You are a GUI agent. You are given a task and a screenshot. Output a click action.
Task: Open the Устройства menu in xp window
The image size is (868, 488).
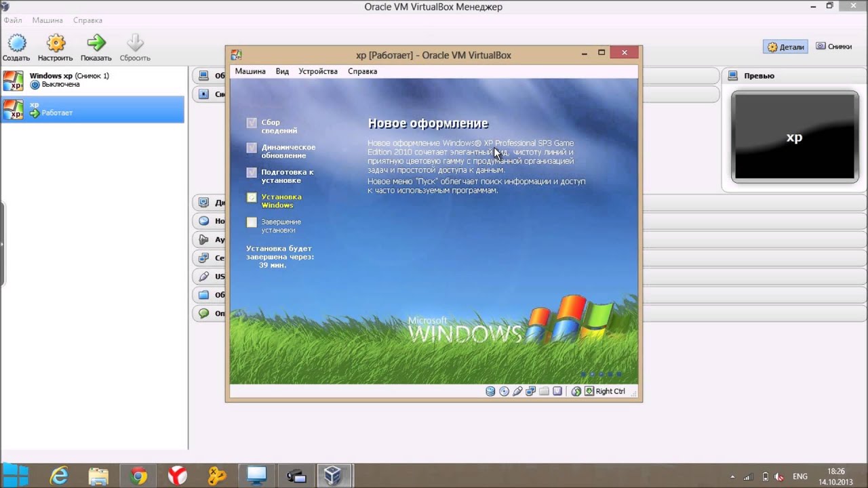pos(318,71)
